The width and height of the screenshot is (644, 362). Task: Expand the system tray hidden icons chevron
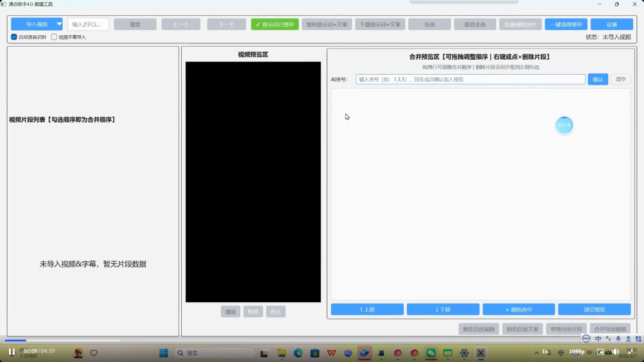pos(536,353)
